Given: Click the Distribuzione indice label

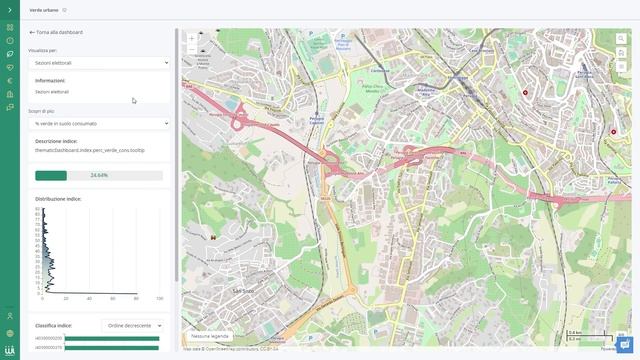Looking at the screenshot, I should click(58, 199).
